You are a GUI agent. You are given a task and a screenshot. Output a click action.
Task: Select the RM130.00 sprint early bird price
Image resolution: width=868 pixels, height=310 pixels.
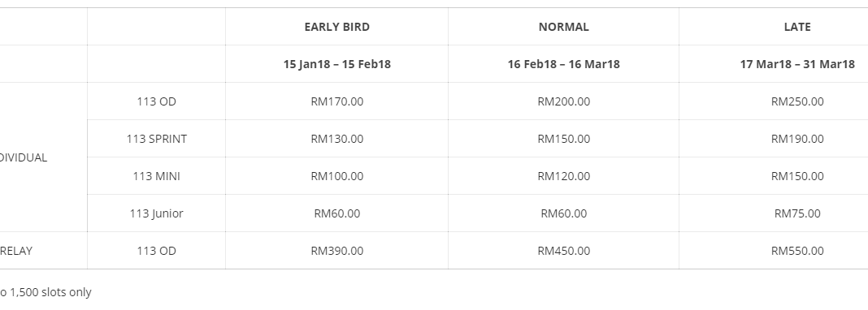click(336, 139)
